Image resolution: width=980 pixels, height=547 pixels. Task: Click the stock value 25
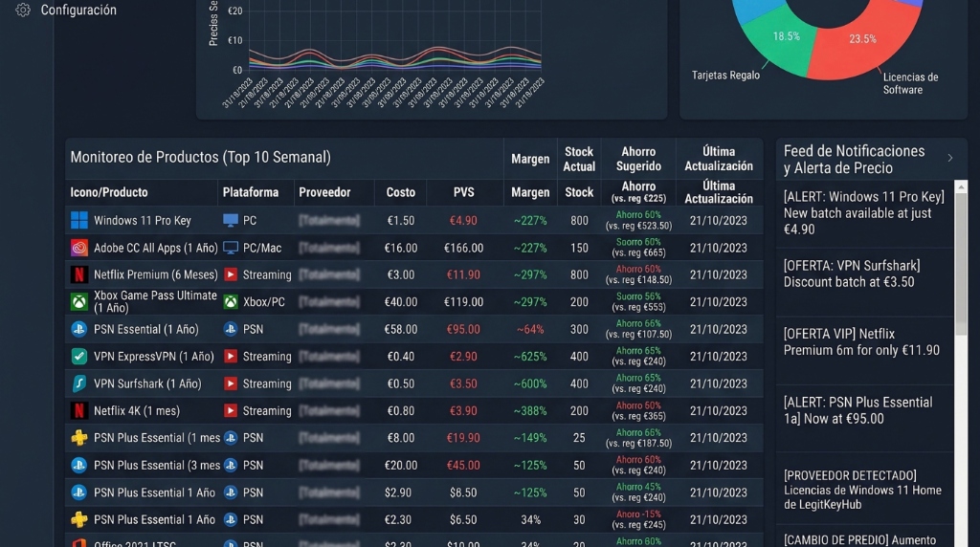point(579,438)
